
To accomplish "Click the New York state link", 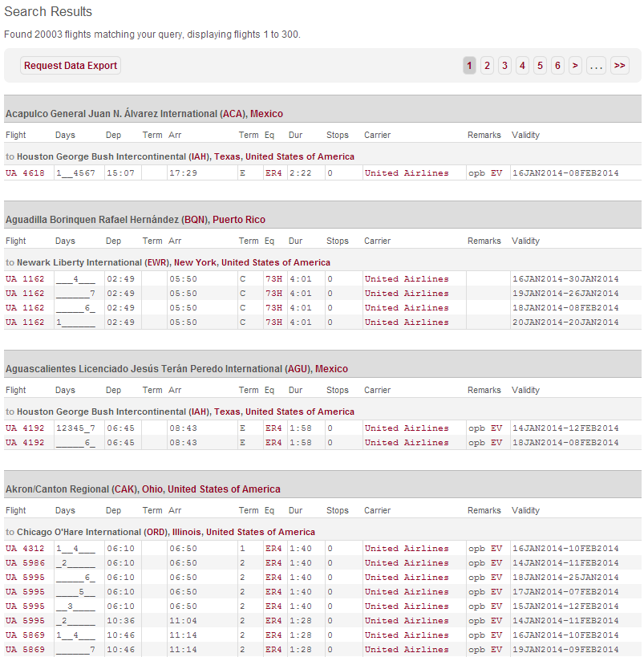I will tap(195, 262).
